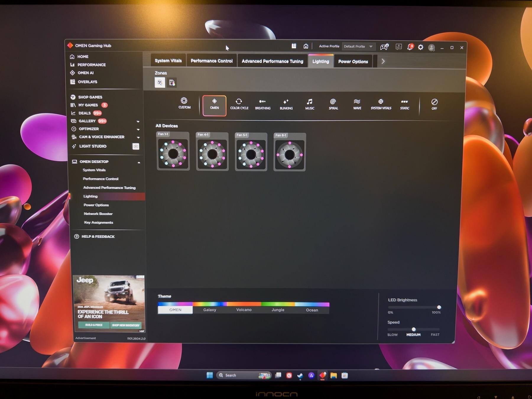Click the Windows Start button
This screenshot has width=532, height=399.
210,375
